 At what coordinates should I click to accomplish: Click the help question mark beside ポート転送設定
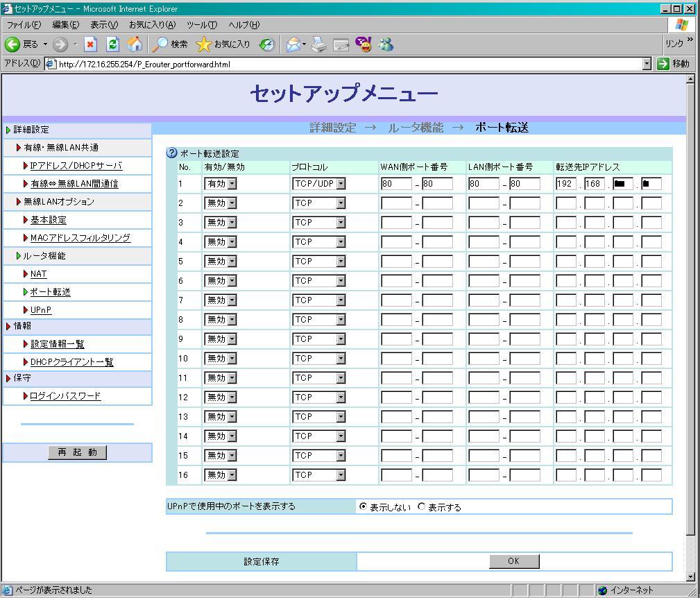(172, 153)
